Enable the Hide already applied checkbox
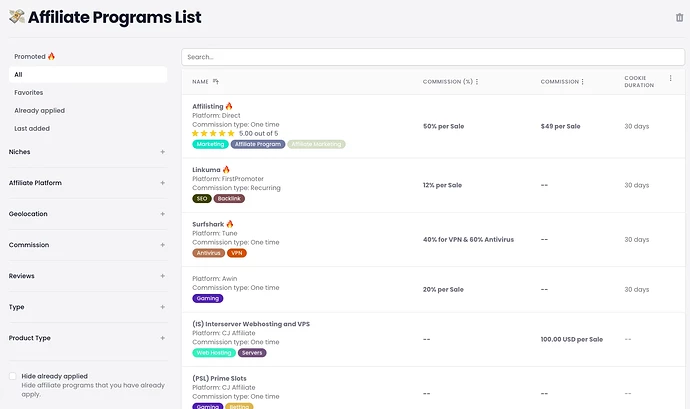This screenshot has width=690, height=409. [12, 376]
